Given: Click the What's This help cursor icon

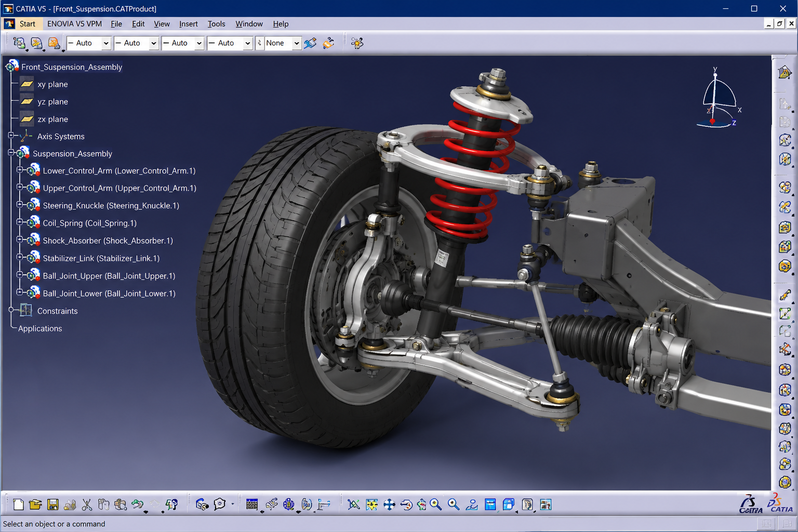Looking at the screenshot, I should click(171, 504).
